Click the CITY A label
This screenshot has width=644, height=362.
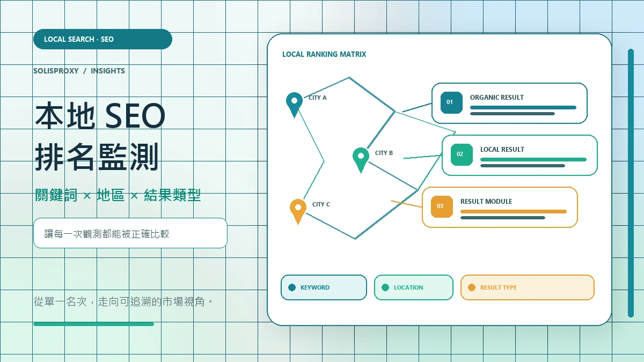318,98
